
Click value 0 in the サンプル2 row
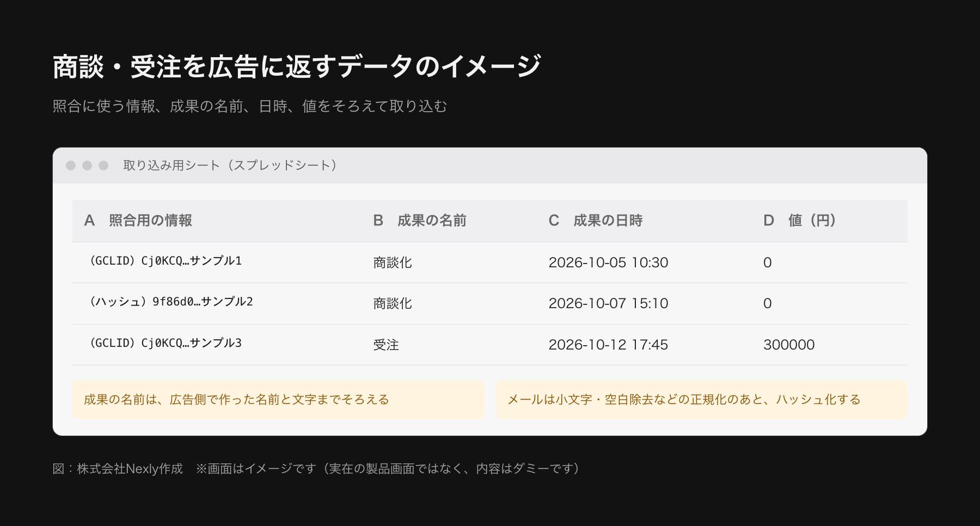768,303
